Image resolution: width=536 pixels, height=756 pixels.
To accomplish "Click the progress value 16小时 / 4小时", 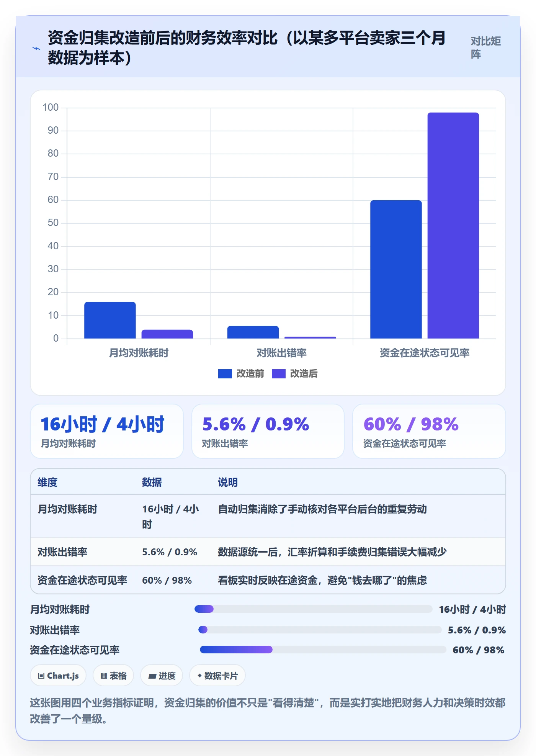I will (472, 609).
